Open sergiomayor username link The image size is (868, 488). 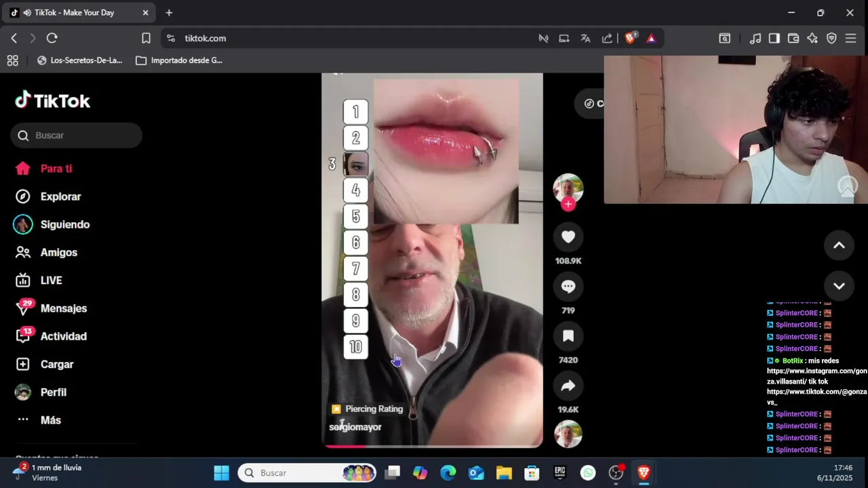(355, 427)
